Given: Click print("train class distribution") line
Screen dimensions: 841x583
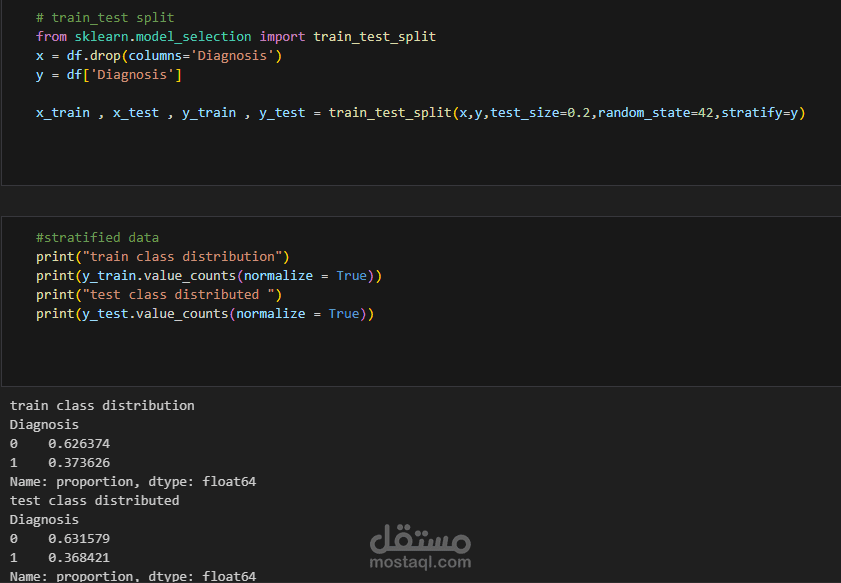Looking at the screenshot, I should point(163,256).
